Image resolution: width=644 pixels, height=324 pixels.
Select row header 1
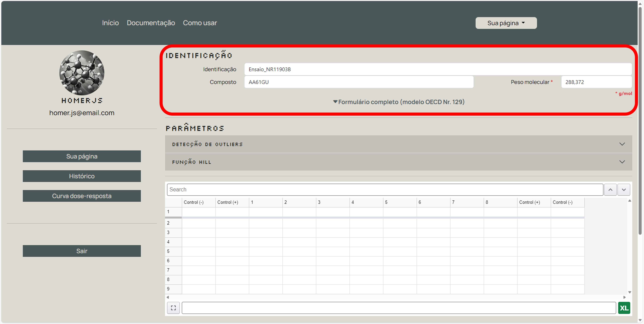click(173, 212)
